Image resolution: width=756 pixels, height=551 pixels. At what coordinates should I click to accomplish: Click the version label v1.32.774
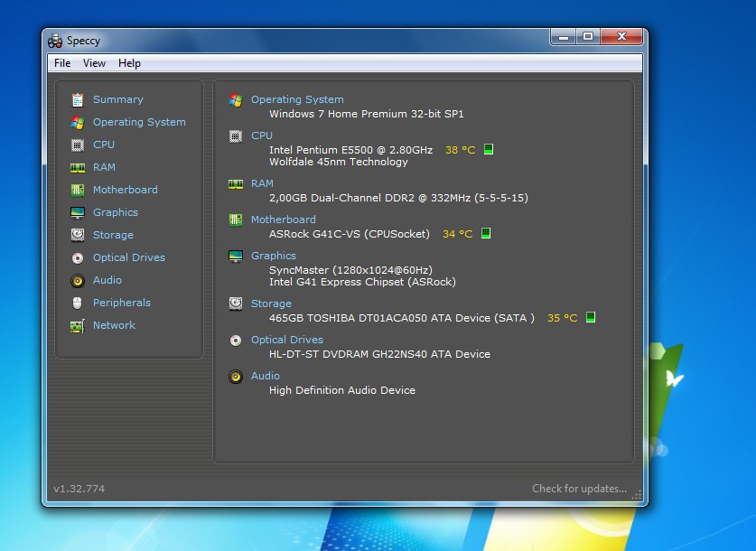pyautogui.click(x=79, y=489)
